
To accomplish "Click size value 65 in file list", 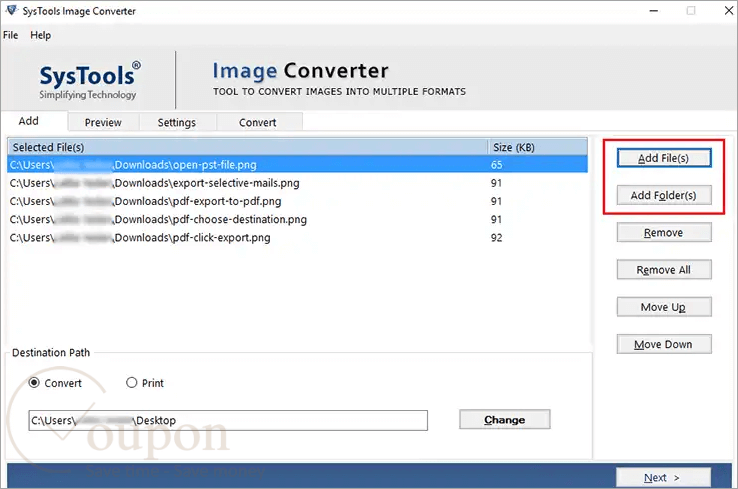I will pyautogui.click(x=497, y=165).
